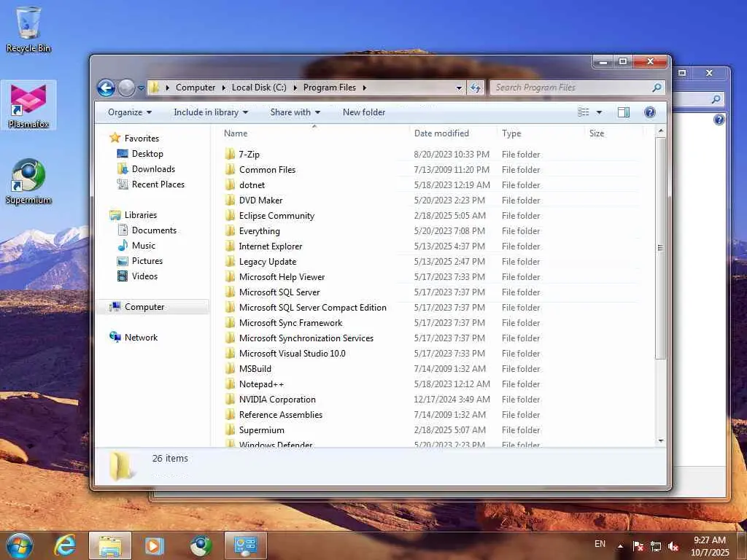The image size is (747, 560).
Task: Select the Eclipse Community folder icon
Action: (x=230, y=215)
